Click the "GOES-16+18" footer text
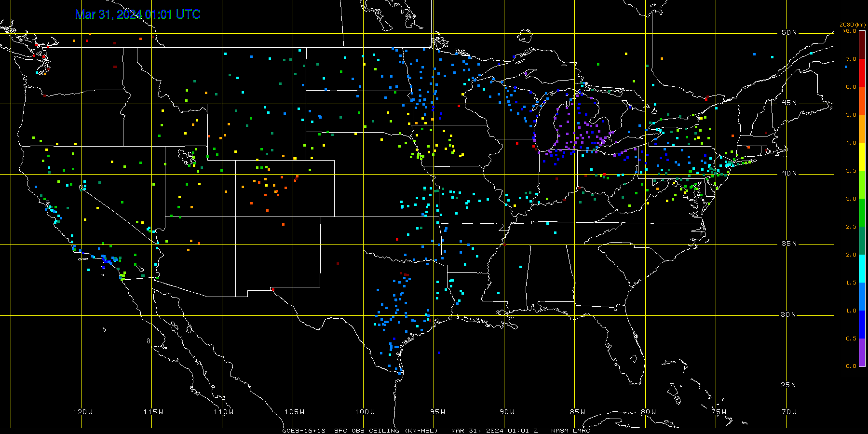Image resolution: width=868 pixels, height=434 pixels. tap(304, 431)
